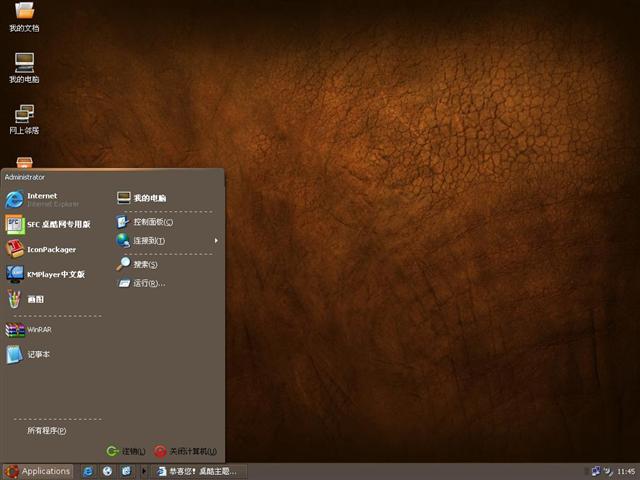
Task: Show 所有程序(P) all programs list
Action: [47, 430]
